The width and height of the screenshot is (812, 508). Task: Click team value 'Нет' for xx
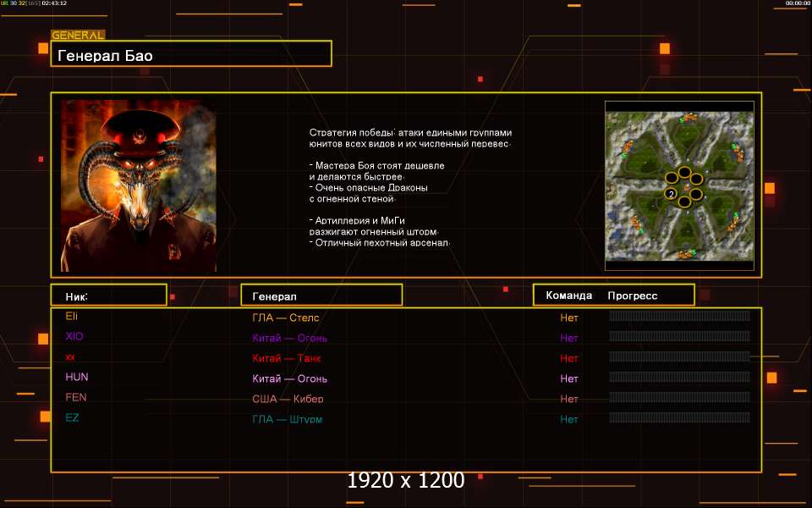568,358
